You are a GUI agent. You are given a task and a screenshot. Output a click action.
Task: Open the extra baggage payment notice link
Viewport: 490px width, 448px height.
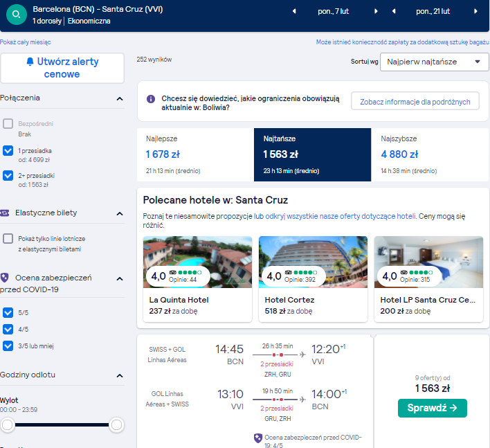coord(403,42)
